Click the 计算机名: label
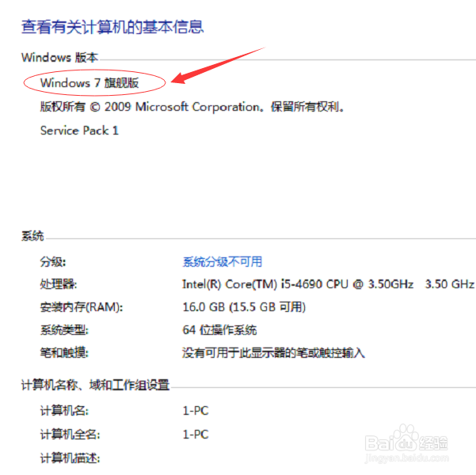476x475 pixels. click(64, 411)
